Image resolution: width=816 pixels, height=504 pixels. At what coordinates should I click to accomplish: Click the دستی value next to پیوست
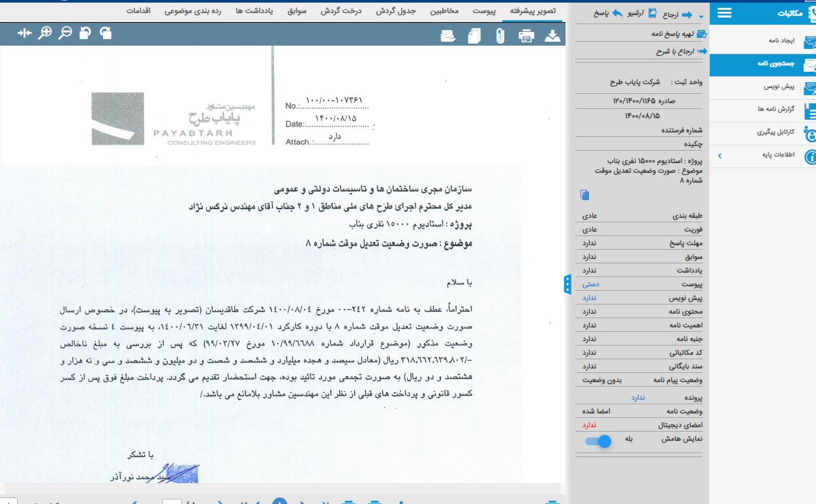coord(590,284)
